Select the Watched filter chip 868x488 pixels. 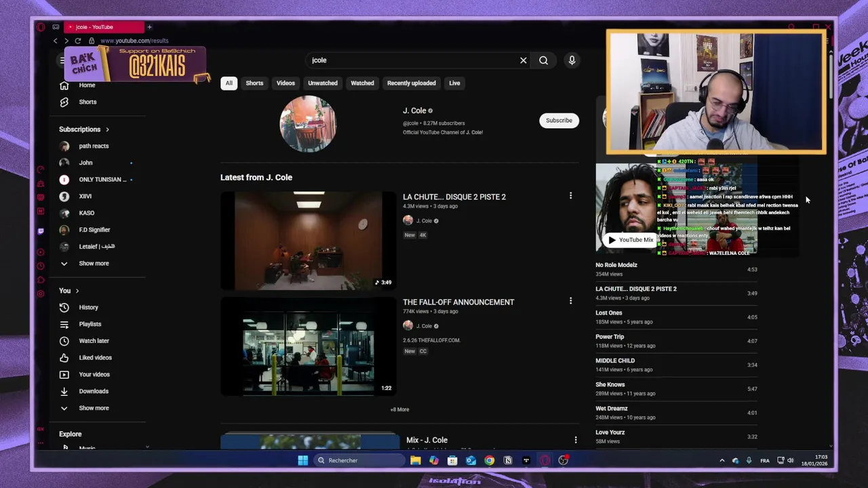[362, 83]
